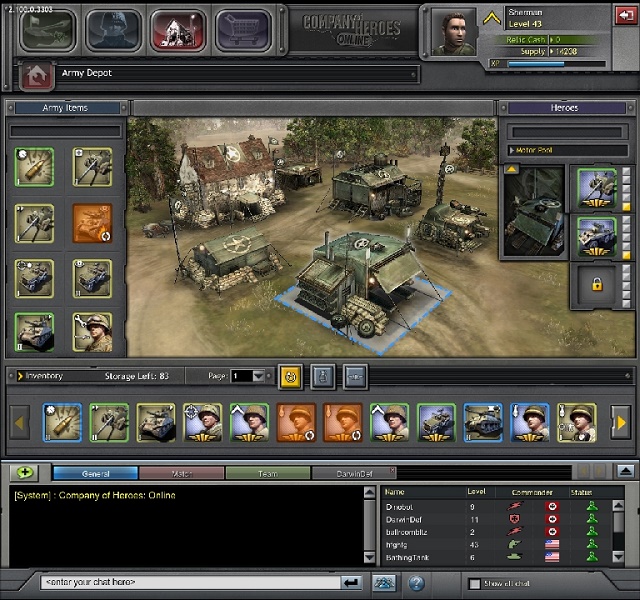The image size is (640, 600).
Task: Select the green-bordered bullet item in Army Items
Action: [34, 167]
